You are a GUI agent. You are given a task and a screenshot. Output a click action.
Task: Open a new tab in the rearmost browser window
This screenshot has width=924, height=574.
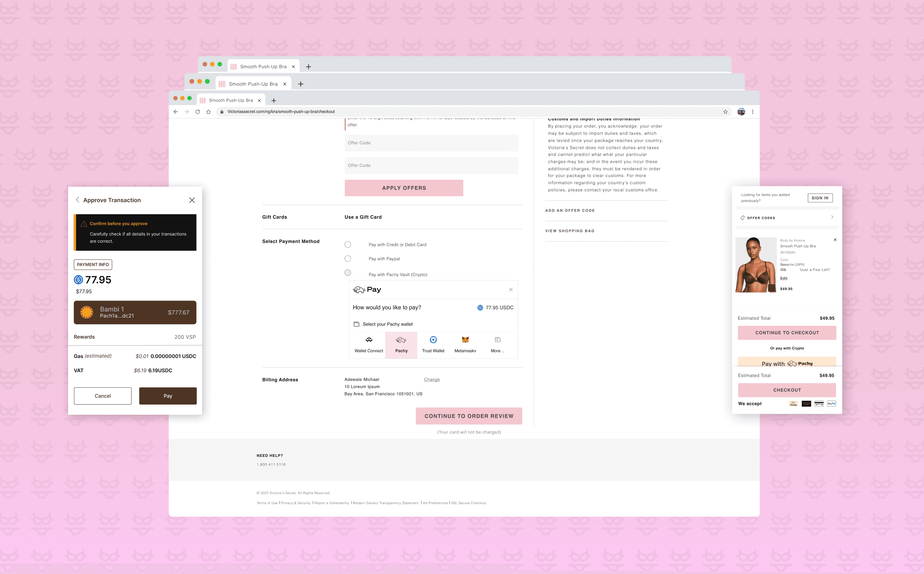[x=309, y=67]
